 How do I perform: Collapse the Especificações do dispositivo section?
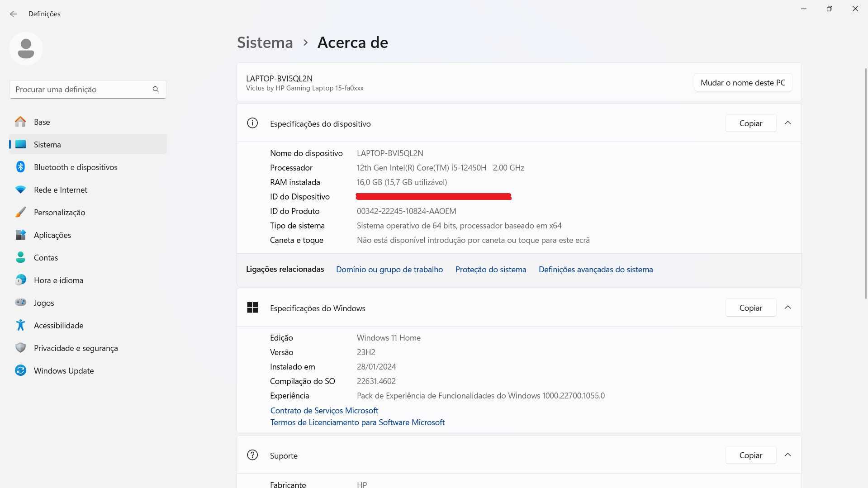788,123
